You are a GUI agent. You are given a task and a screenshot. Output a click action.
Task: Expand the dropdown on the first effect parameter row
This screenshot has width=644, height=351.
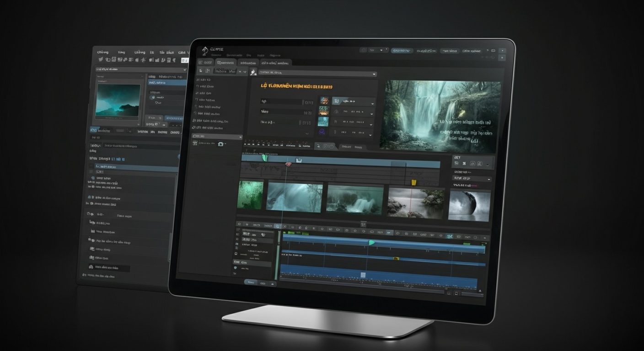pos(372,105)
